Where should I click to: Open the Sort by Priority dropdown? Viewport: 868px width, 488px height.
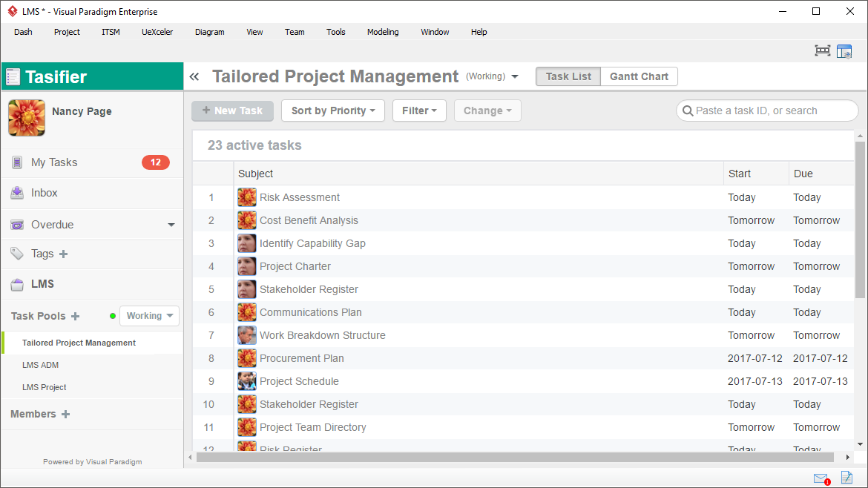(x=333, y=111)
